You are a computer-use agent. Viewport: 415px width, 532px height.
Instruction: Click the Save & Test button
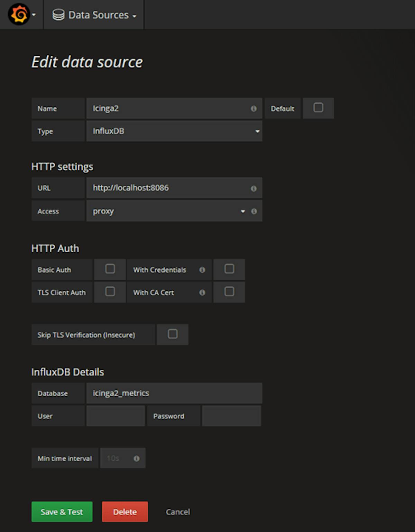62,512
